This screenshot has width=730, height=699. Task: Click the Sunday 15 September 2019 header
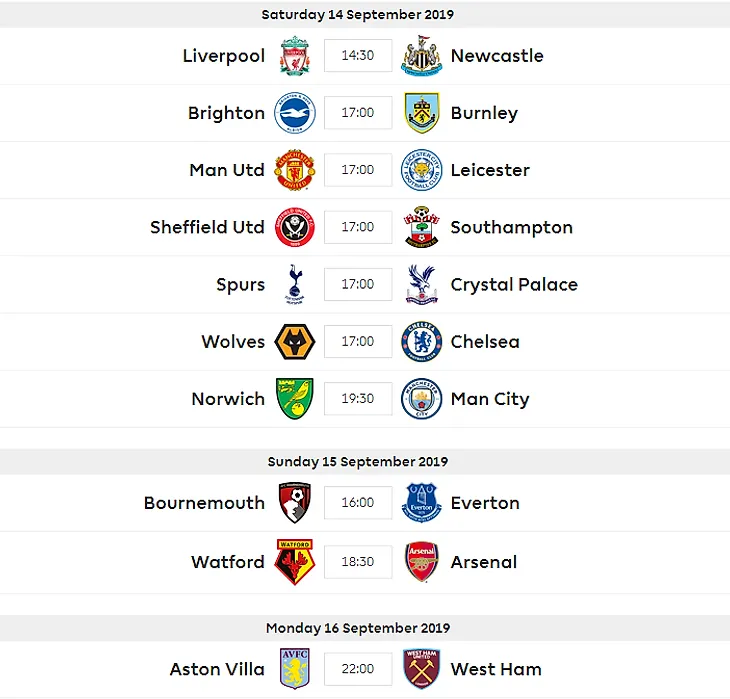[x=358, y=462]
